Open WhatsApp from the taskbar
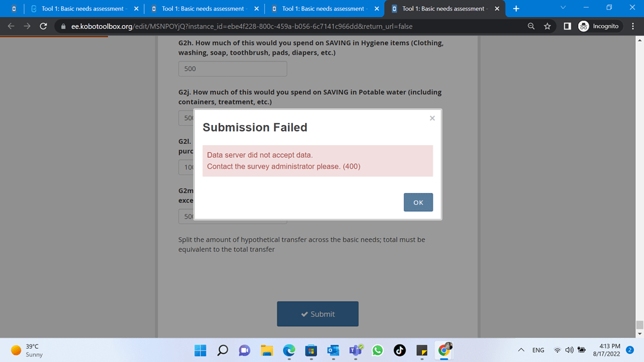The image size is (644, 362). click(x=377, y=350)
